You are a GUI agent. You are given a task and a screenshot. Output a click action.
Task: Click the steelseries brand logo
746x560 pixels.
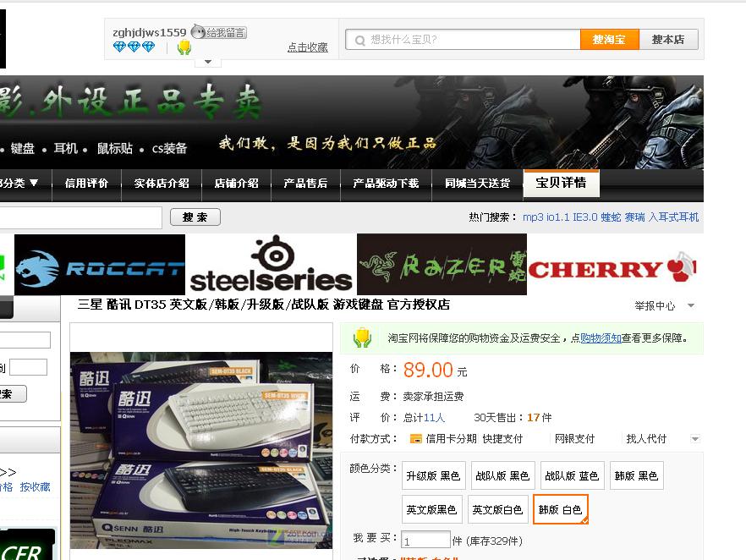pyautogui.click(x=271, y=265)
